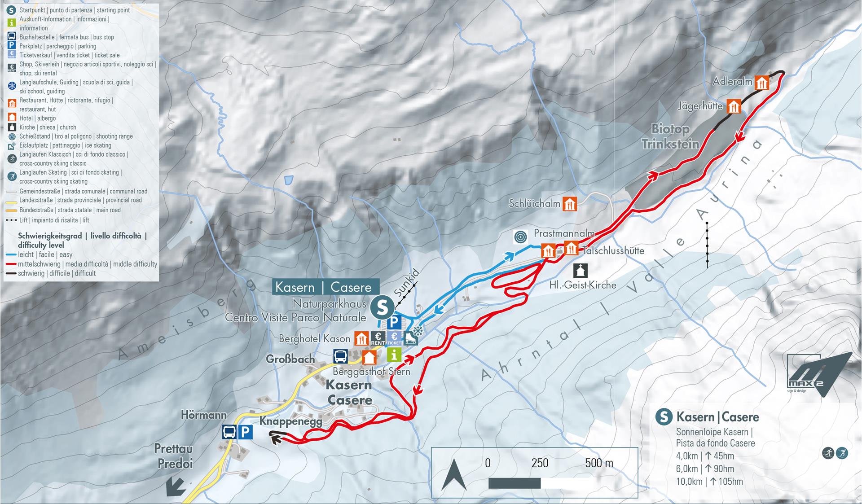Click the shooting range target icon
This screenshot has width=862, height=504.
click(x=521, y=236)
